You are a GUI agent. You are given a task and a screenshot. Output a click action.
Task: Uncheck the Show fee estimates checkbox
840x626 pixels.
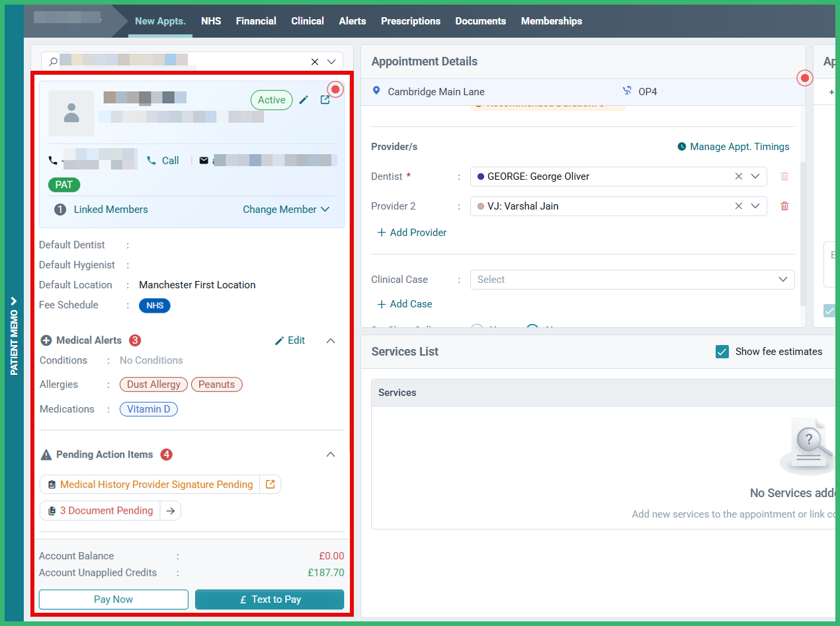[x=723, y=352]
